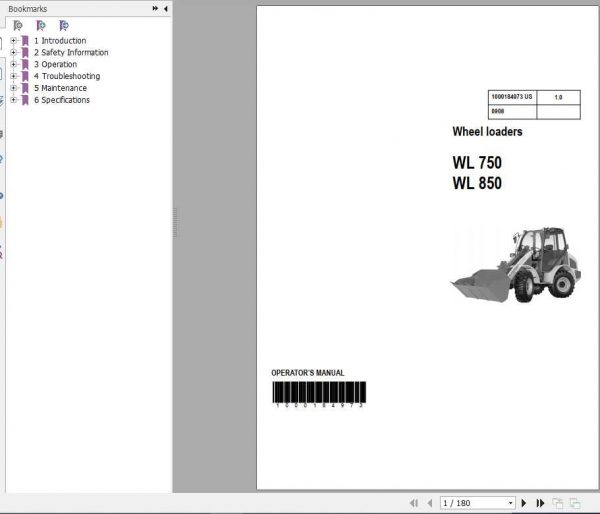Click the first bookmark options toolbar icon
Viewport: 600px width, 514px height.
tap(18, 26)
